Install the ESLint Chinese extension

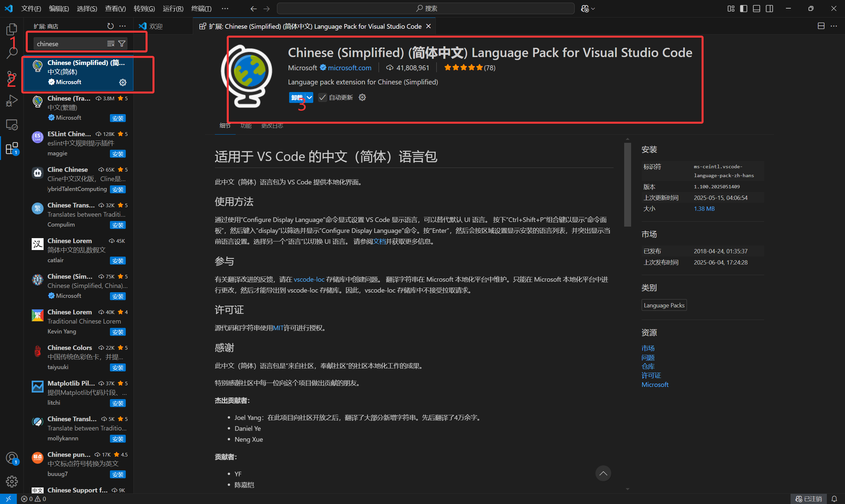click(x=118, y=154)
